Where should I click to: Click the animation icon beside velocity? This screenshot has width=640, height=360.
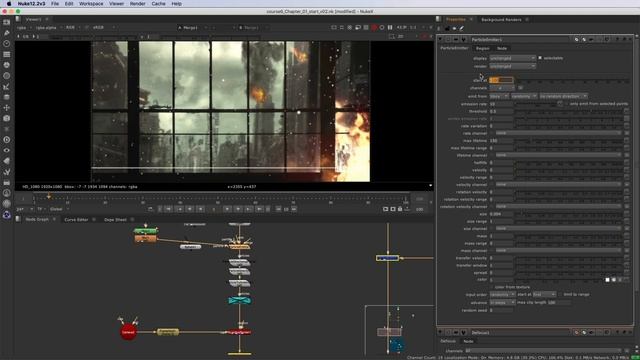click(x=626, y=170)
